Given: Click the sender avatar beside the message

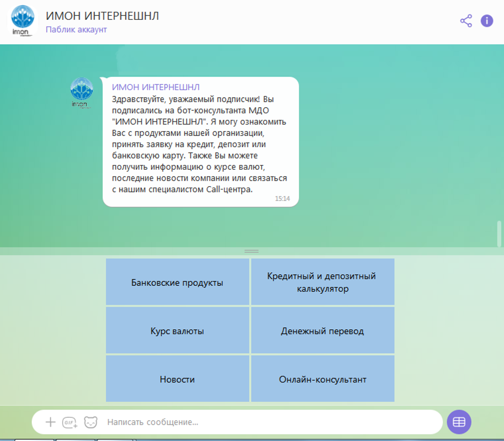Looking at the screenshot, I should [x=82, y=92].
